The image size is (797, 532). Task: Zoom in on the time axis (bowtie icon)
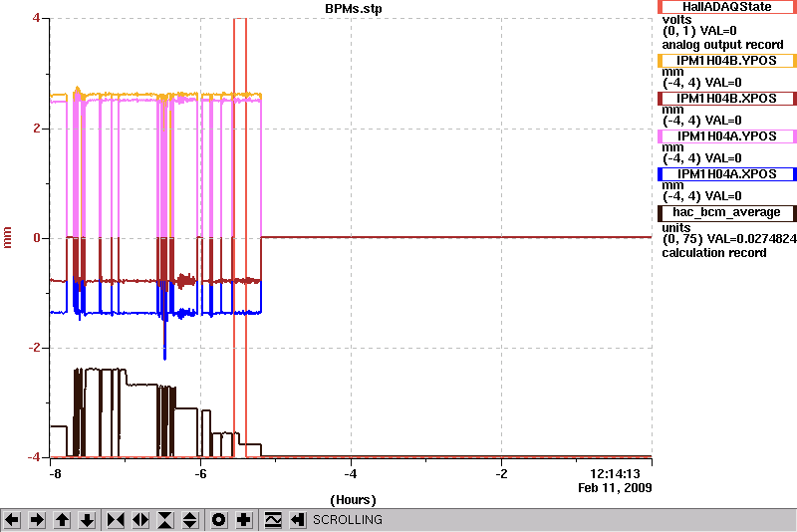click(x=116, y=520)
